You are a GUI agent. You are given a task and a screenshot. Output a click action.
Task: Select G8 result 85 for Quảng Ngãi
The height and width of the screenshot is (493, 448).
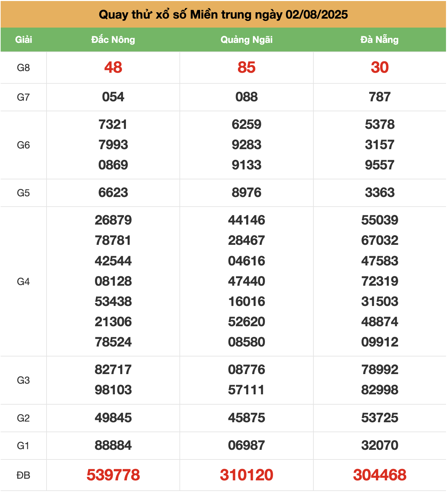coord(246,67)
